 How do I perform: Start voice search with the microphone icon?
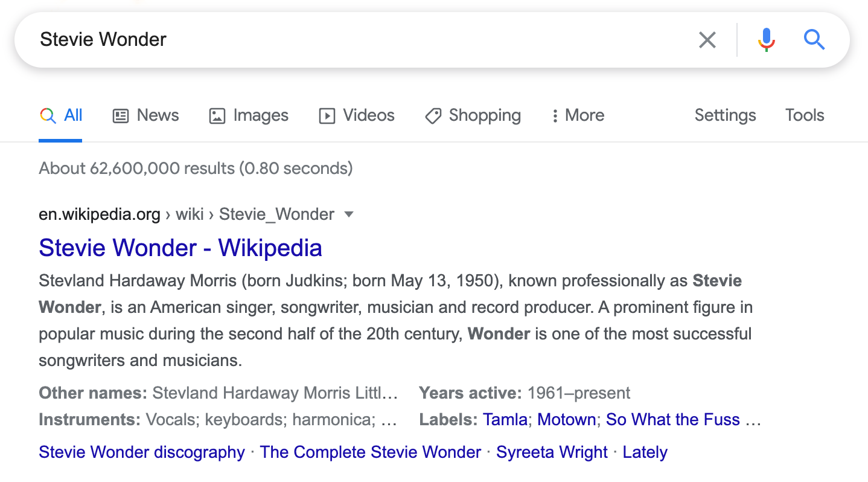click(x=766, y=40)
